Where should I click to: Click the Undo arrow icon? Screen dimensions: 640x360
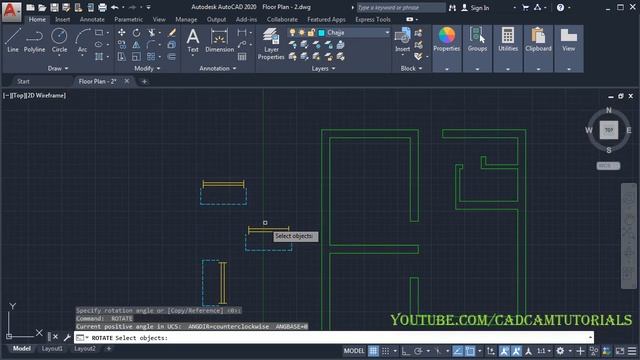pos(115,7)
